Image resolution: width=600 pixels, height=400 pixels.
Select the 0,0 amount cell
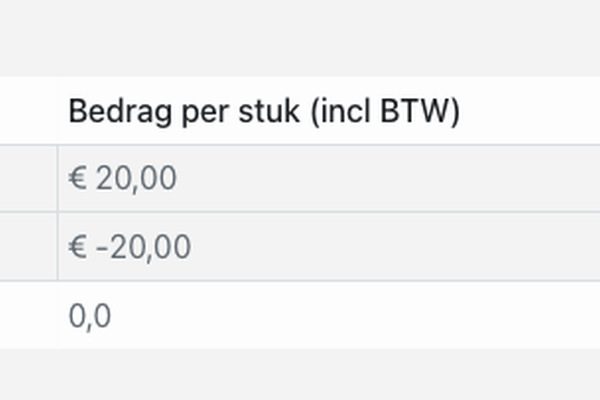click(x=90, y=316)
